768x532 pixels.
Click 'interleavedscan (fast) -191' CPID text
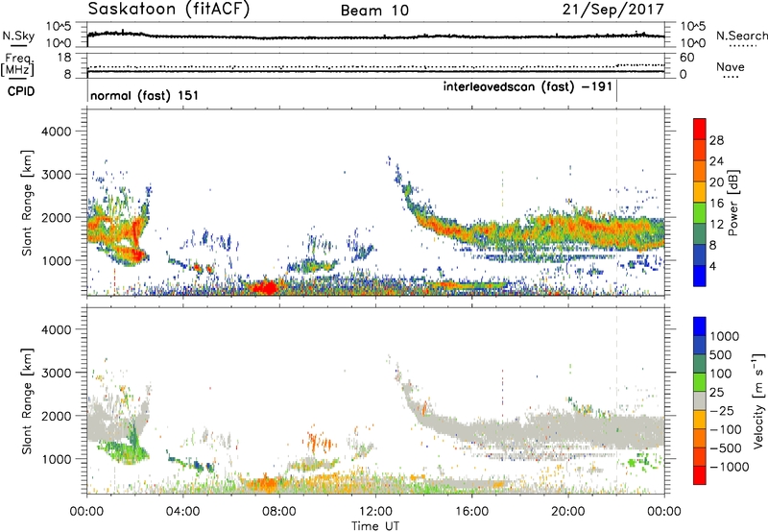coord(527,86)
